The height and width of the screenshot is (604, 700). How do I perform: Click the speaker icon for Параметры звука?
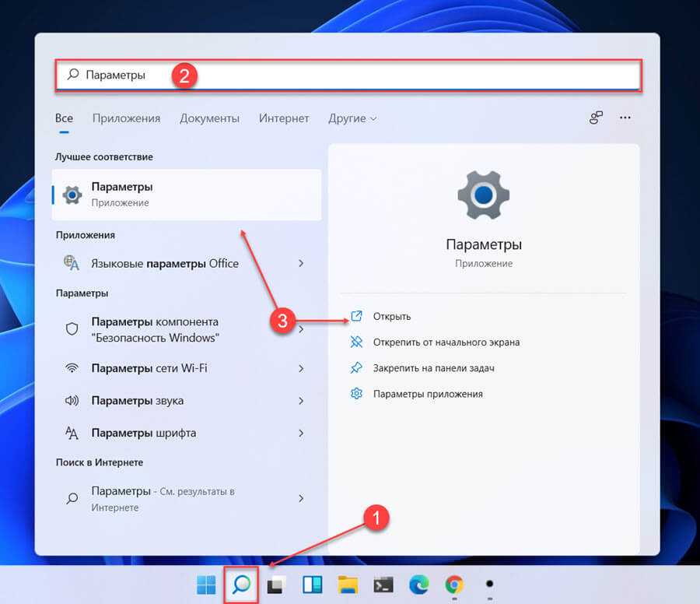[x=72, y=400]
